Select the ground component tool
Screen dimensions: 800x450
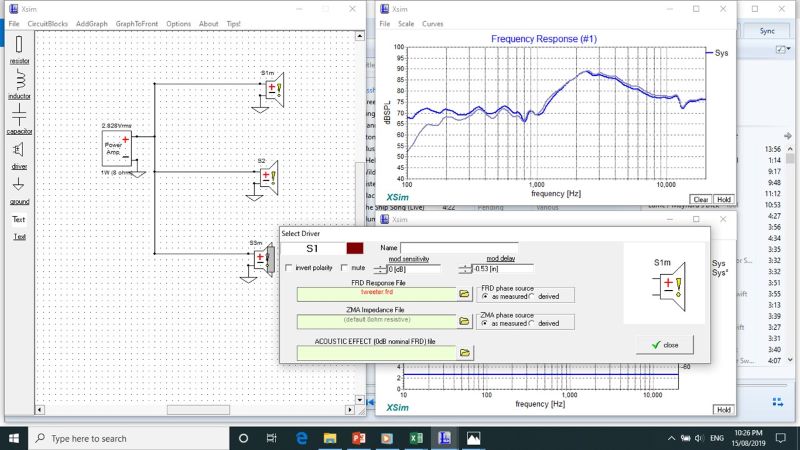point(19,190)
